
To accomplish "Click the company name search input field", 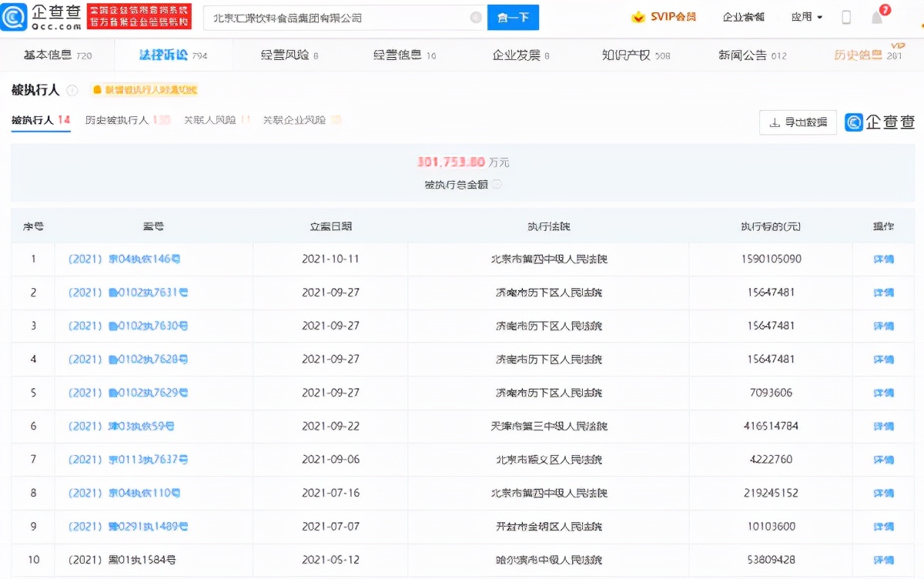I will (331, 16).
